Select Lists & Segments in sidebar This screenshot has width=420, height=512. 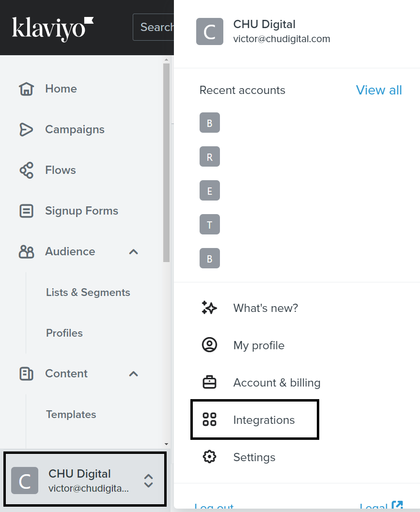pos(88,292)
